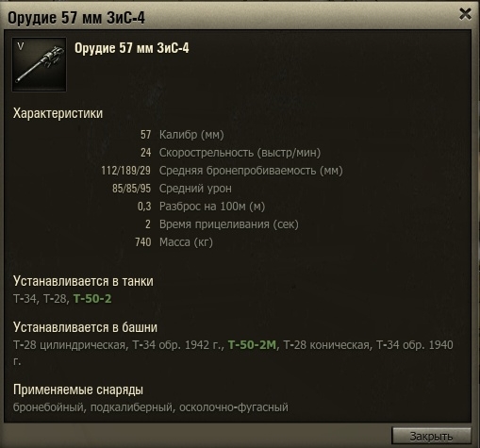
Task: Click the Устанавливается в башни heading
Action: [85, 327]
